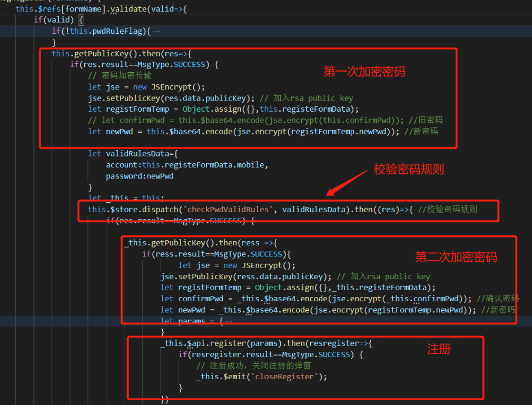Click gray '//校验密码规则' code comment after then((res)=>{
The width and height of the screenshot is (532, 405).
[x=447, y=209]
